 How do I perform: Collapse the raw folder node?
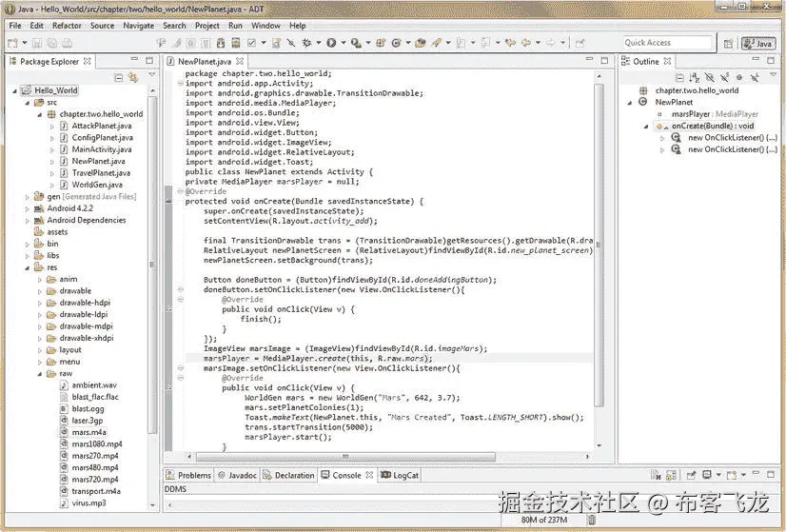(40, 374)
